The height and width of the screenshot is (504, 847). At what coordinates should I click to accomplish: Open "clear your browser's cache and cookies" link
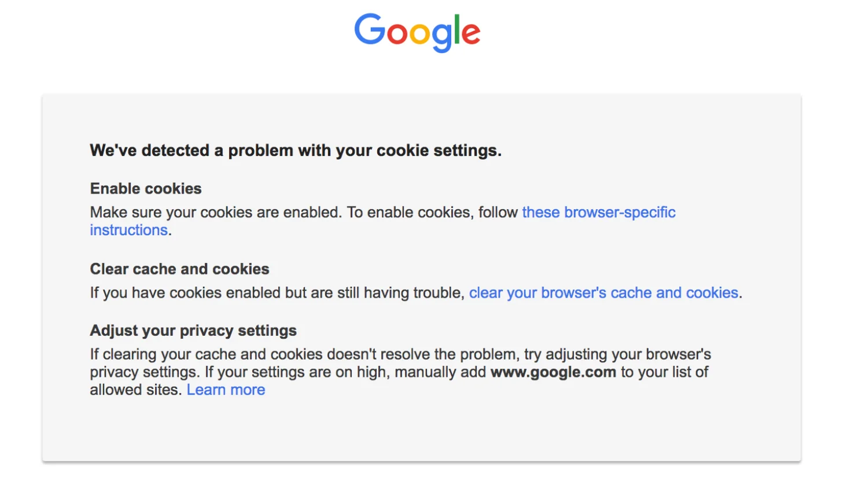[x=603, y=293]
